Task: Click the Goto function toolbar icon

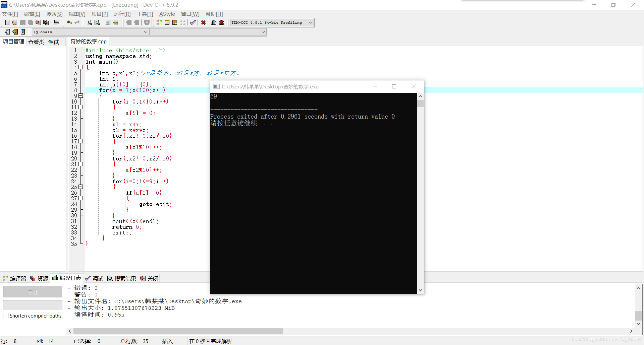Action: point(108,22)
